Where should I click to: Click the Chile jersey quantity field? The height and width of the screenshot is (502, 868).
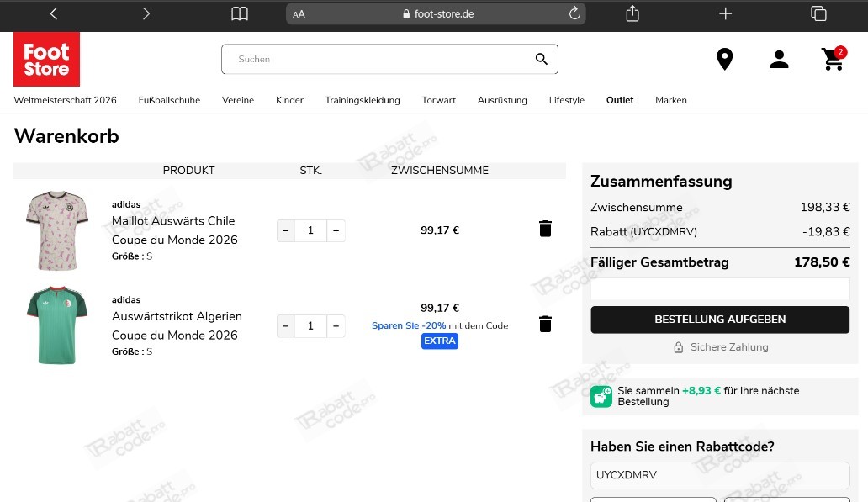click(x=310, y=230)
